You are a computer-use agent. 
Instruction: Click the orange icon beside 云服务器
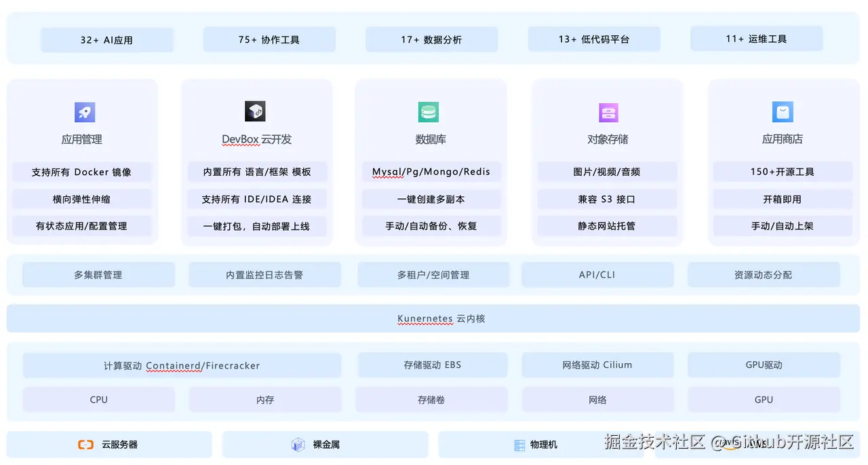(85, 445)
